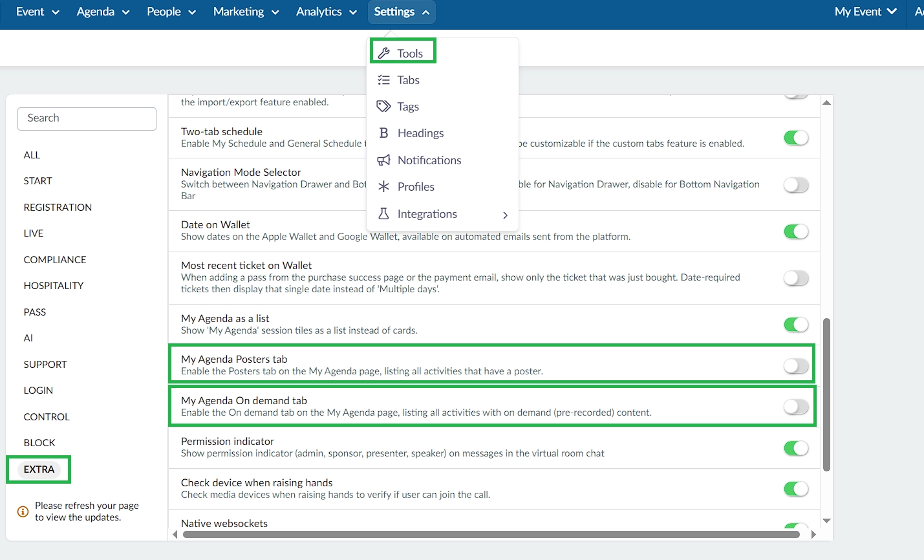
Task: Click the horizontal scrollbar thumb
Action: 491,535
